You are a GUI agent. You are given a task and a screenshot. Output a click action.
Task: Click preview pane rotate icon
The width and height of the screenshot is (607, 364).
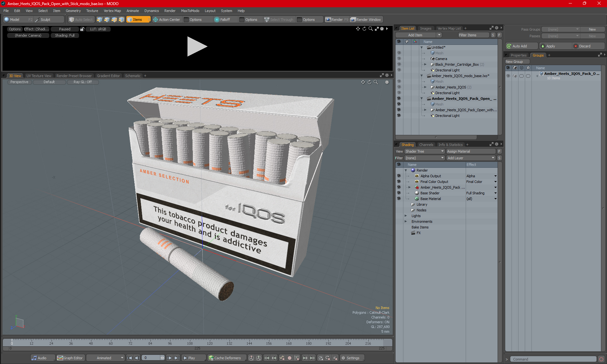coord(364,29)
